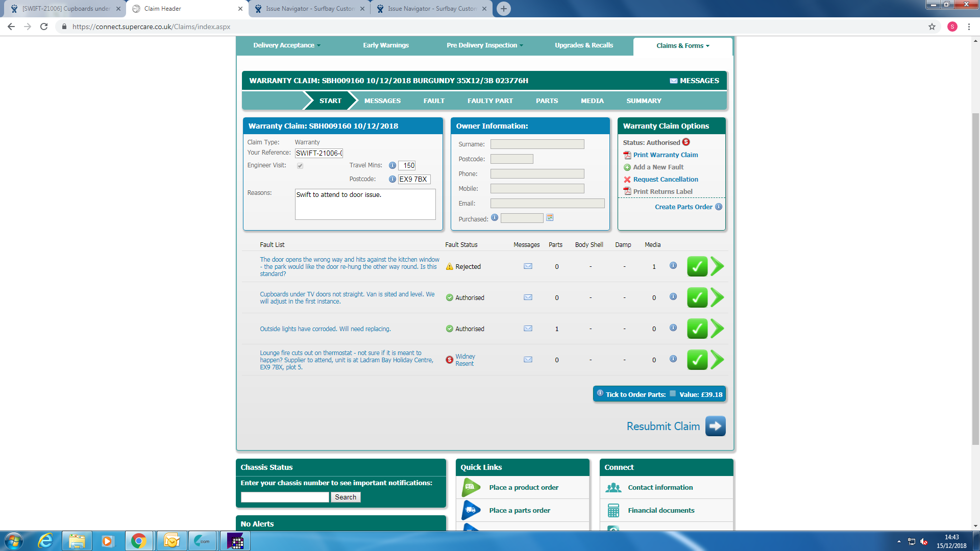Image resolution: width=980 pixels, height=551 pixels.
Task: Click the Resubmit Claim arrow icon
Action: pos(715,426)
